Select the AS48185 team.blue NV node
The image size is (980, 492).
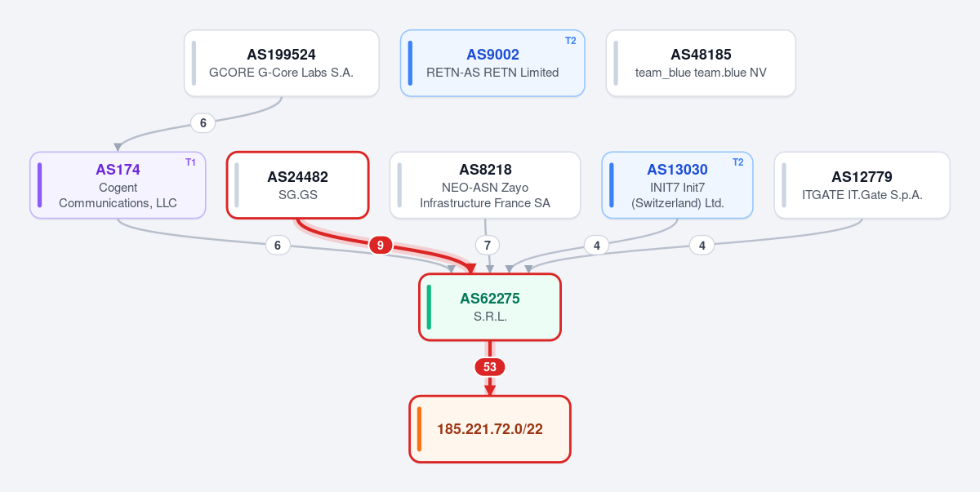tap(701, 63)
